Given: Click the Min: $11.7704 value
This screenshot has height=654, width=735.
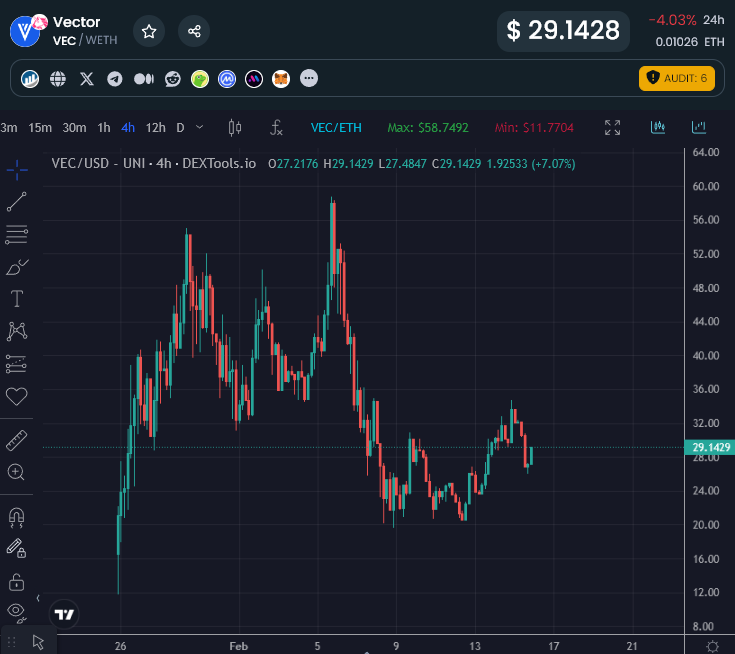Looking at the screenshot, I should (534, 128).
